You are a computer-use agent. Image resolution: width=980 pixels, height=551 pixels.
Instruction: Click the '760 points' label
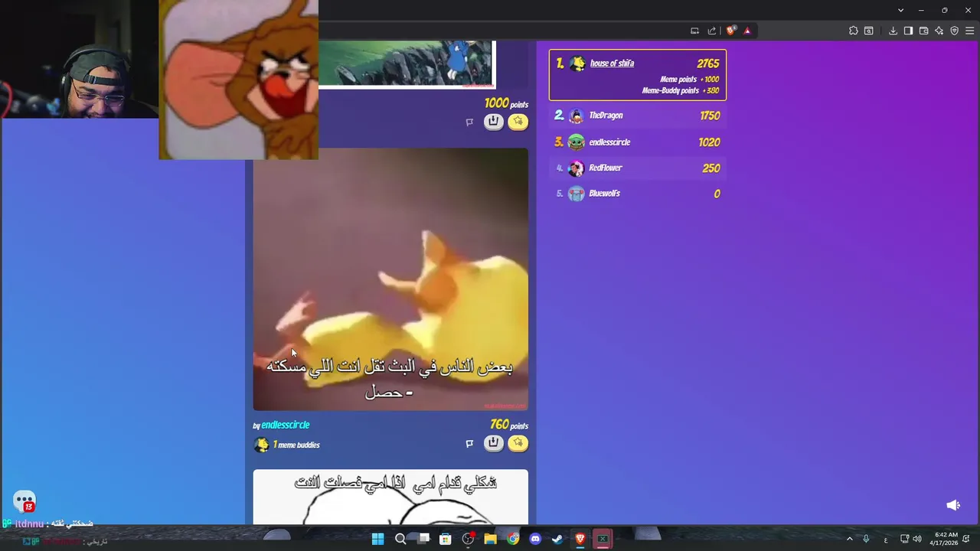pyautogui.click(x=509, y=425)
